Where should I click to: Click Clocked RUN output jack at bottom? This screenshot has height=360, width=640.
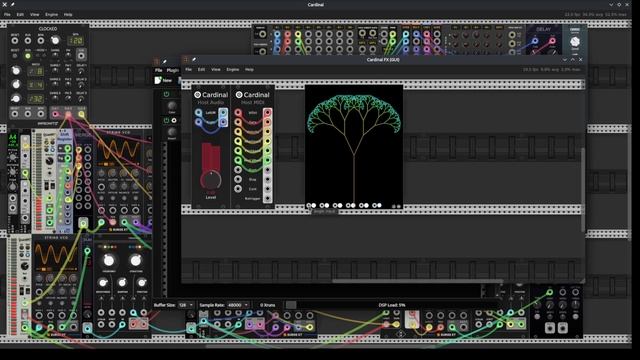28,114
